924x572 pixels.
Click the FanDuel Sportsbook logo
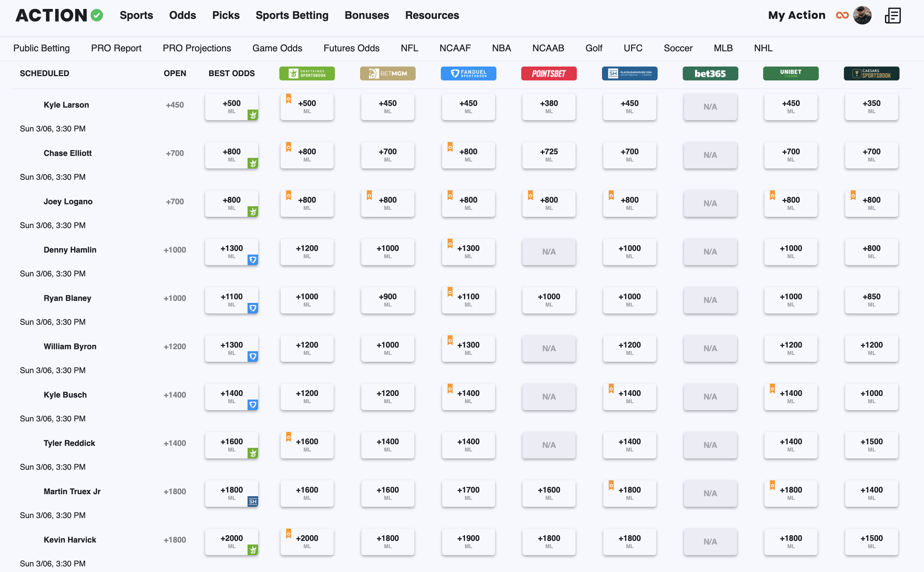click(x=468, y=73)
